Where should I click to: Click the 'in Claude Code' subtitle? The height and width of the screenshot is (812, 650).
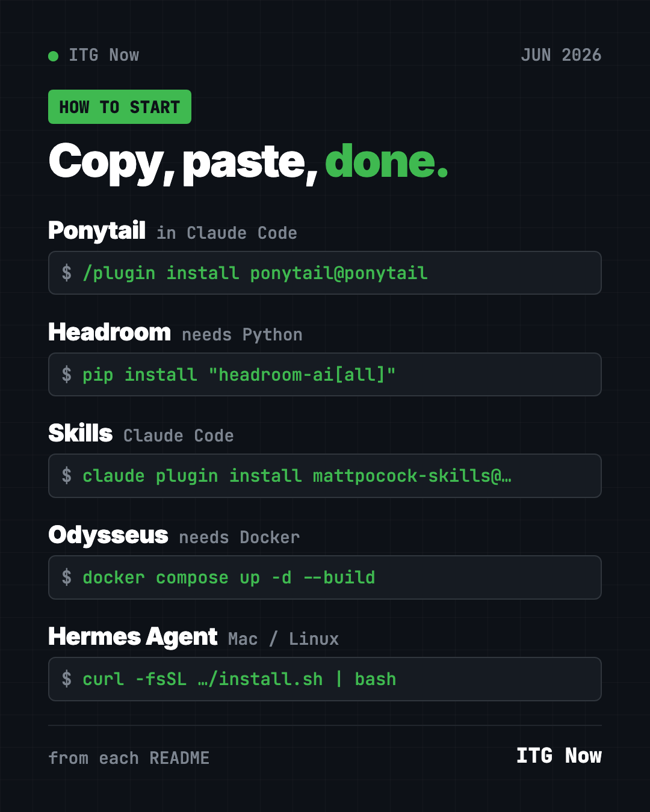(x=227, y=233)
